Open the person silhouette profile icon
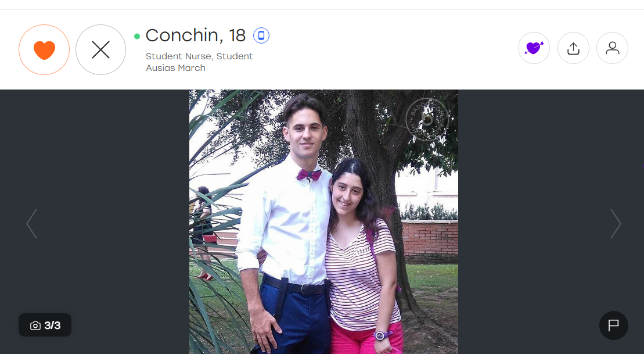Image resolution: width=644 pixels, height=354 pixels. pyautogui.click(x=613, y=48)
